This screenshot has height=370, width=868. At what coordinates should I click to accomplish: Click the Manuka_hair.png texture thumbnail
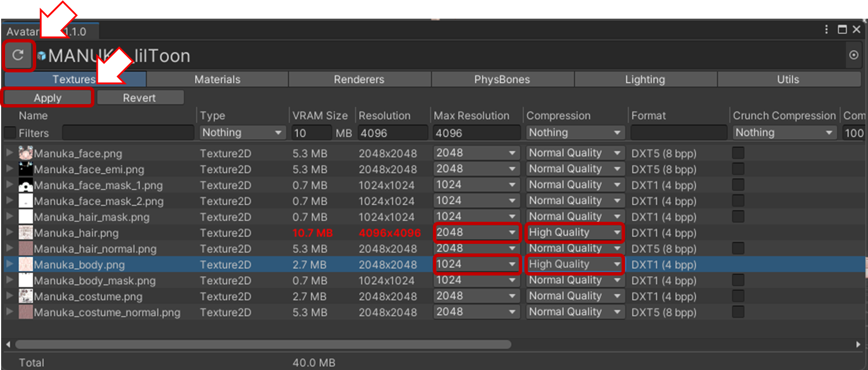click(x=26, y=233)
